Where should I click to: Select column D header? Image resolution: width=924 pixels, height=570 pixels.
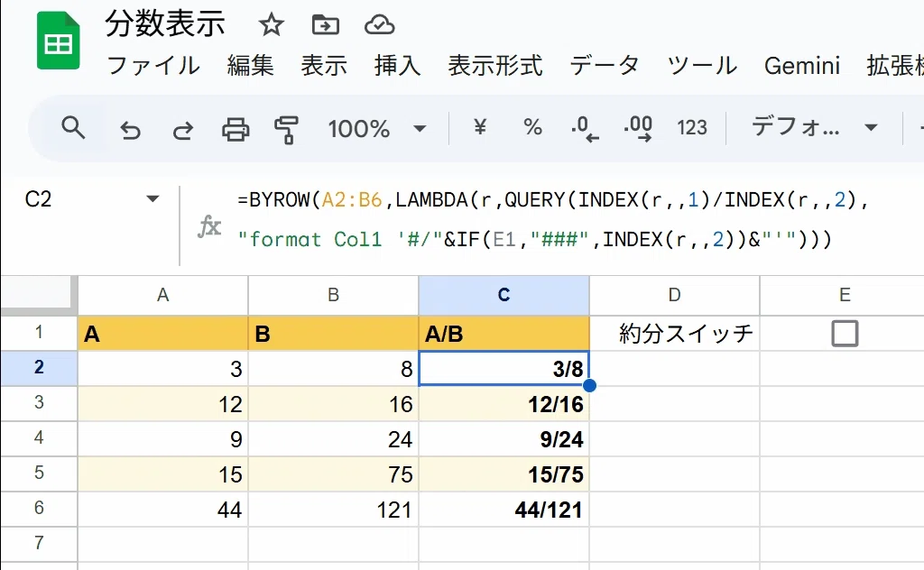674,295
